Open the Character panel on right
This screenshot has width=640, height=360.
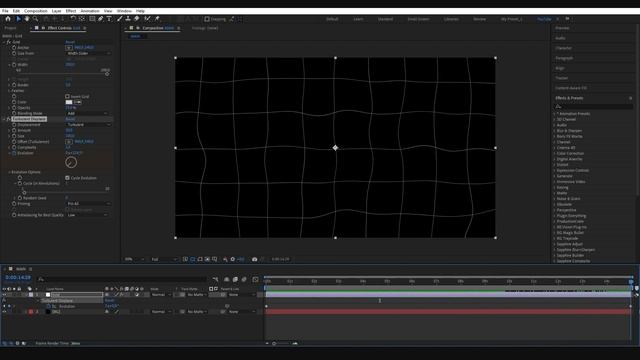(563, 48)
